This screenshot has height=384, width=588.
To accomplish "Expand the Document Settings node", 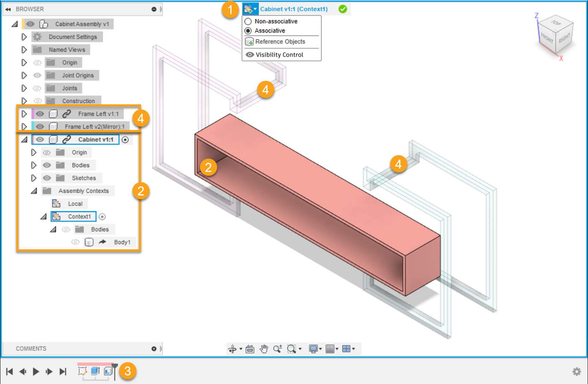I will click(x=24, y=37).
